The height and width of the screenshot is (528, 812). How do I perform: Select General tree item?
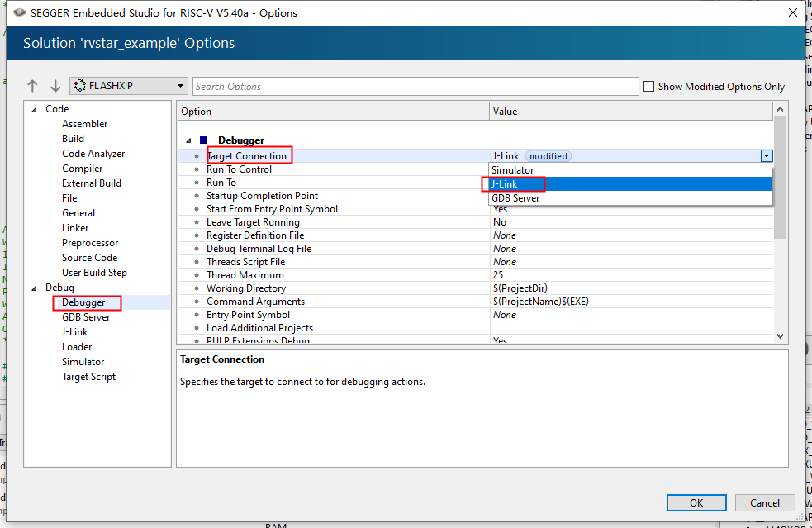point(78,213)
